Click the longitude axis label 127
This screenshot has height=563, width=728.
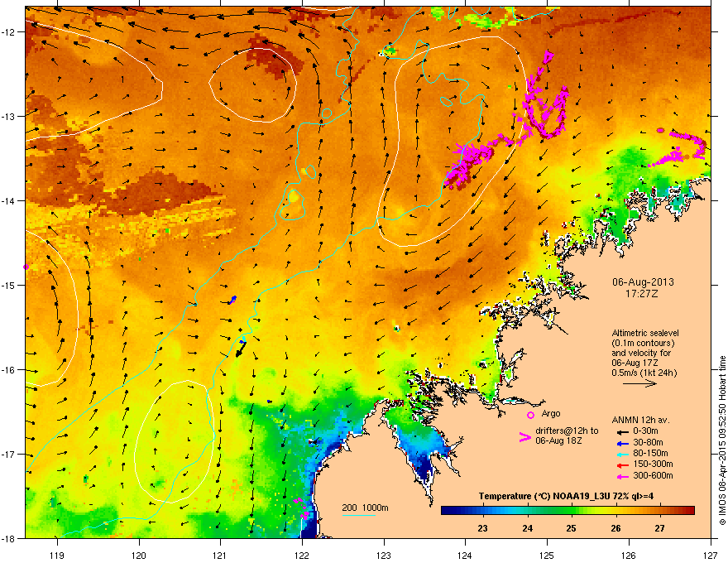pyautogui.click(x=711, y=555)
